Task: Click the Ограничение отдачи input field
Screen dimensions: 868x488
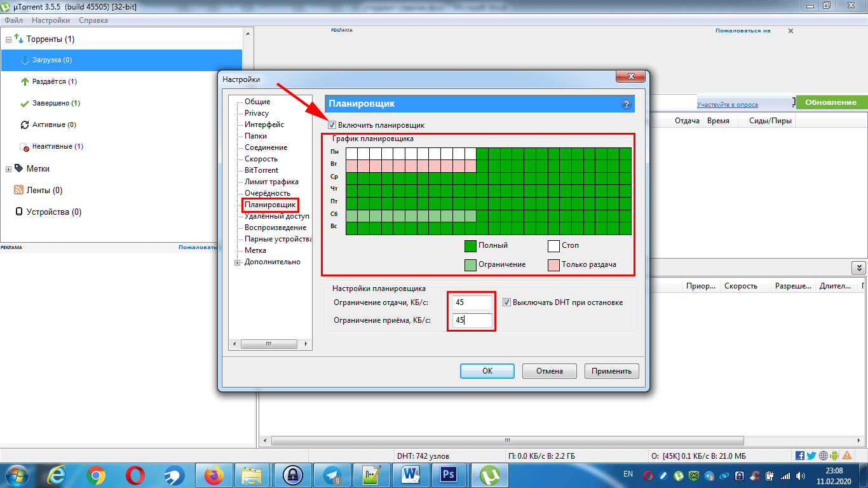Action: tap(473, 302)
